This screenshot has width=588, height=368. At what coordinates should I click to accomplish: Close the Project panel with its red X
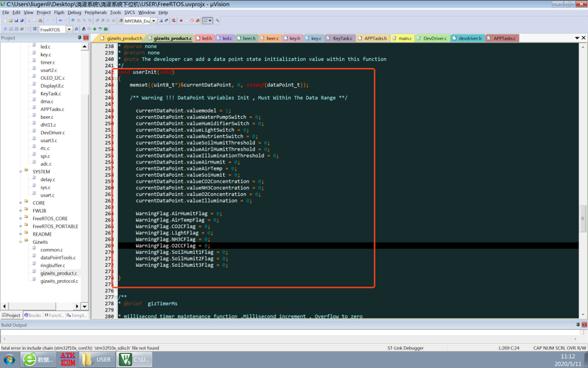click(86, 38)
